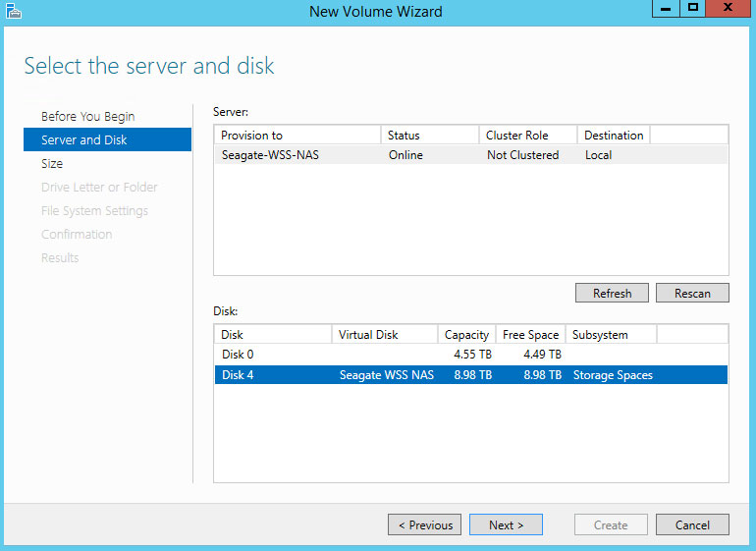Sort disks by Capacity column
Viewport: 756px width, 551px height.
[466, 335]
